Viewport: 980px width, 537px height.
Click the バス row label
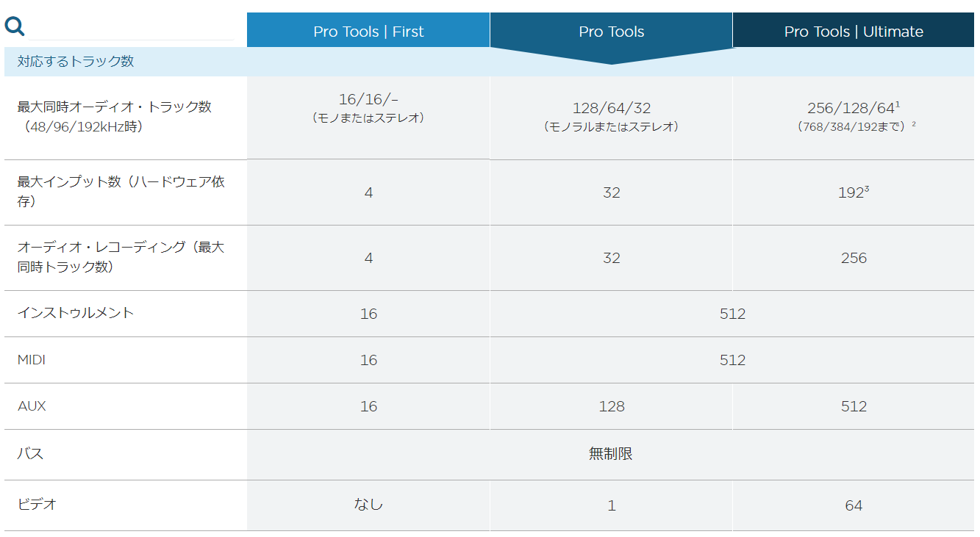[x=30, y=454]
